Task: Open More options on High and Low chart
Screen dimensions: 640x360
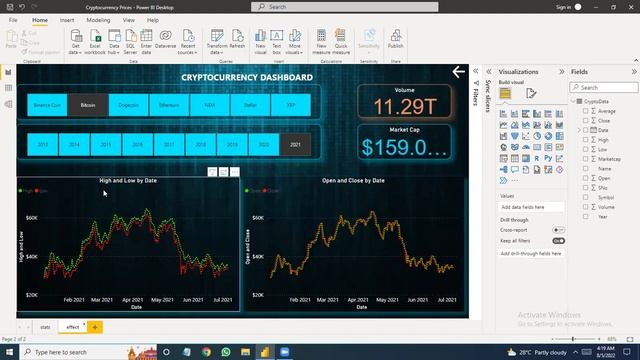Action: [235, 172]
